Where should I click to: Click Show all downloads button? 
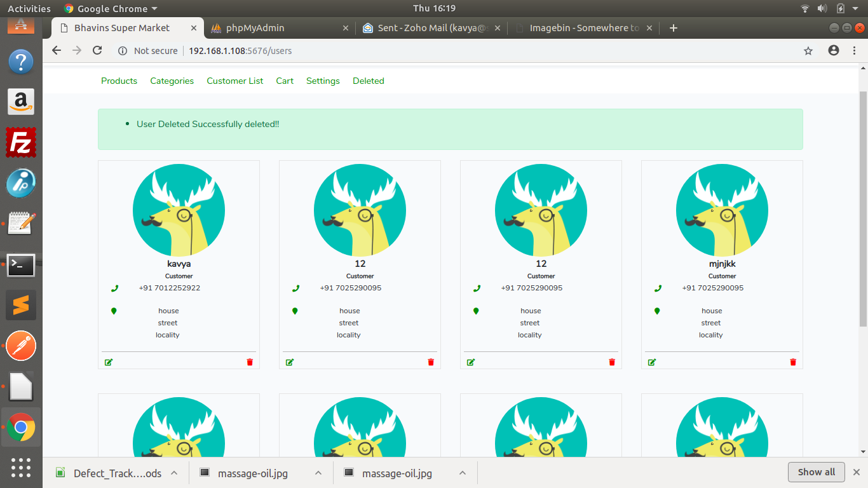pyautogui.click(x=817, y=472)
